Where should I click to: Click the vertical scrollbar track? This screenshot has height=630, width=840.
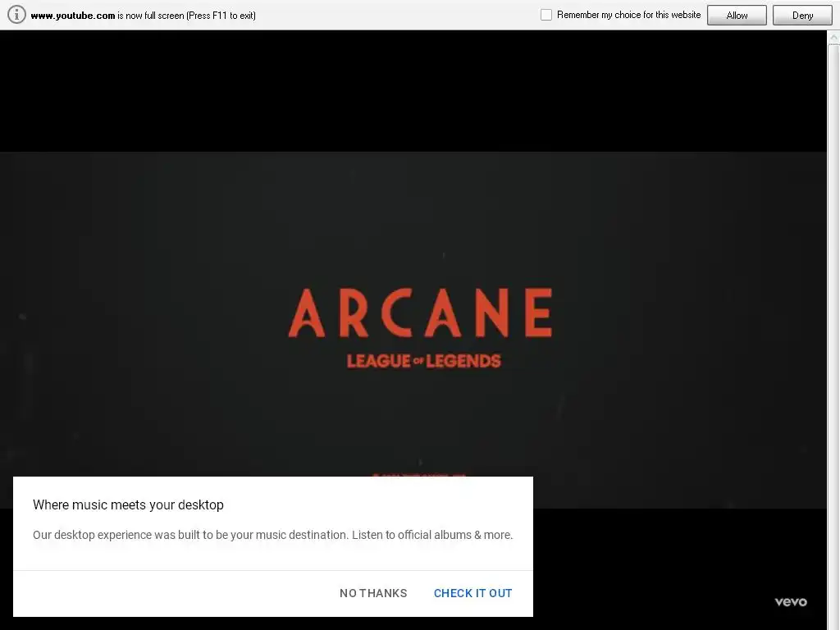tap(833, 337)
